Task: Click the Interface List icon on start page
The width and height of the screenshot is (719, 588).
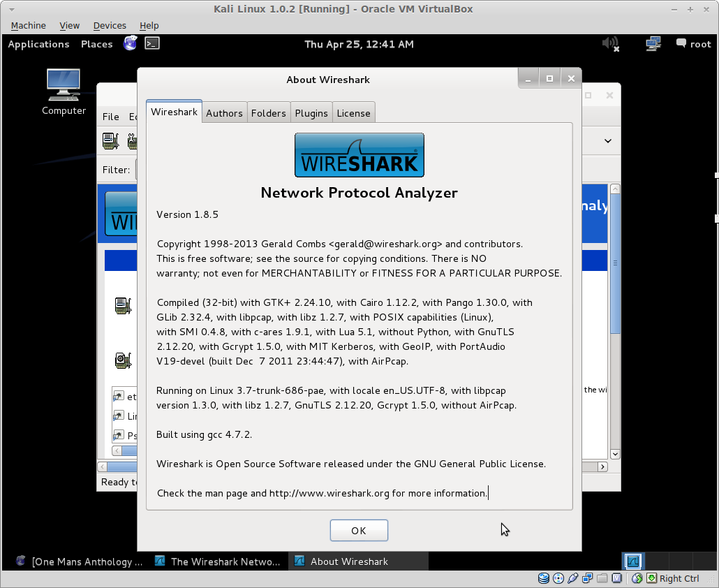Action: click(123, 305)
